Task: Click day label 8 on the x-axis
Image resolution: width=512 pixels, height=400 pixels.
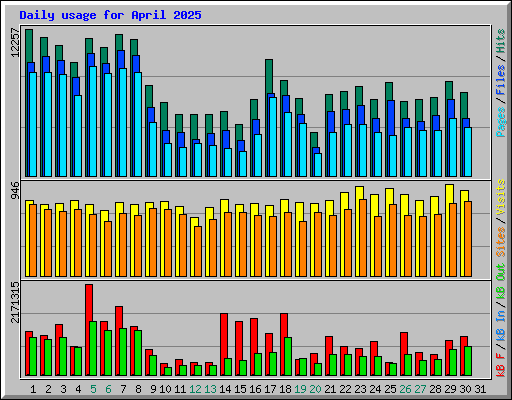Action: pos(138,389)
